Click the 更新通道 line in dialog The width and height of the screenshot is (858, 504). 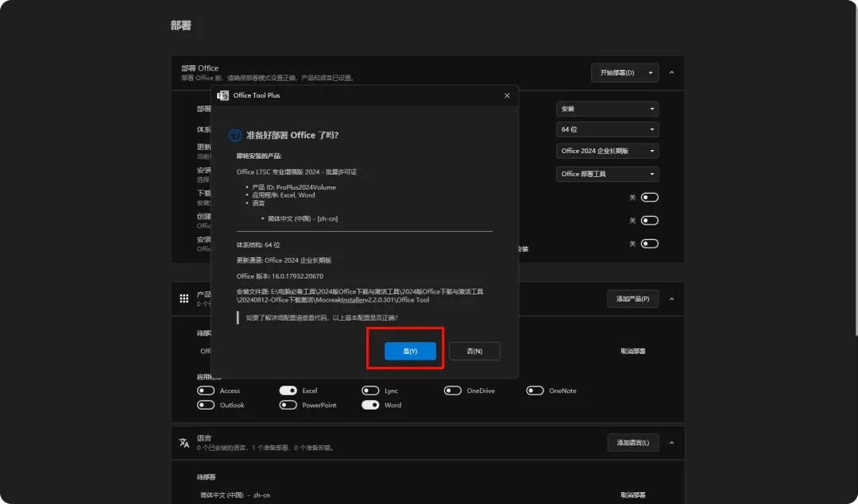pos(284,260)
